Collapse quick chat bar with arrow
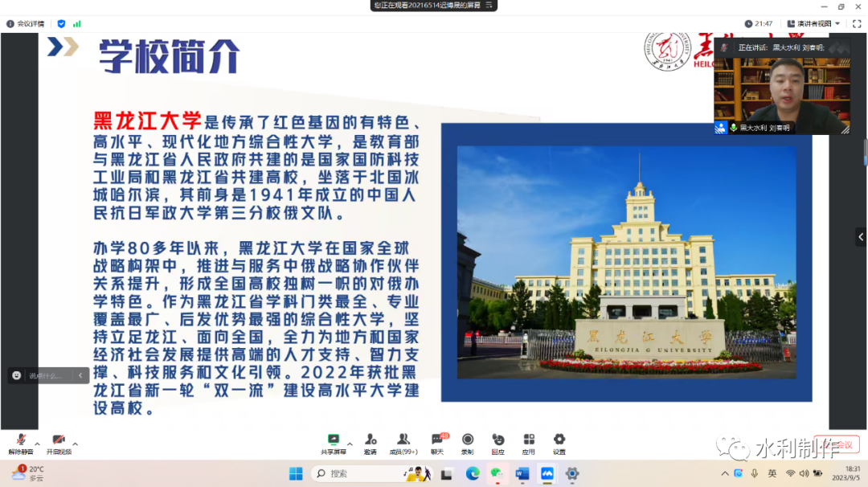 80,376
